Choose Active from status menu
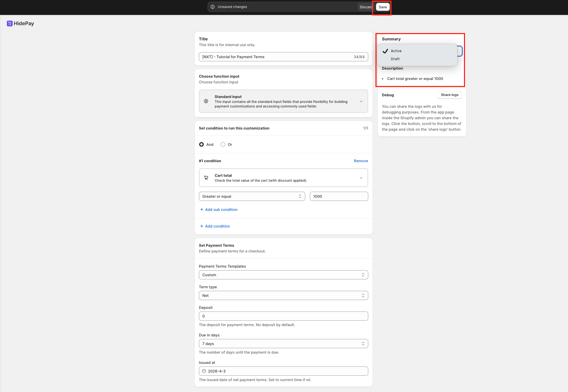The image size is (568, 392). click(x=396, y=51)
